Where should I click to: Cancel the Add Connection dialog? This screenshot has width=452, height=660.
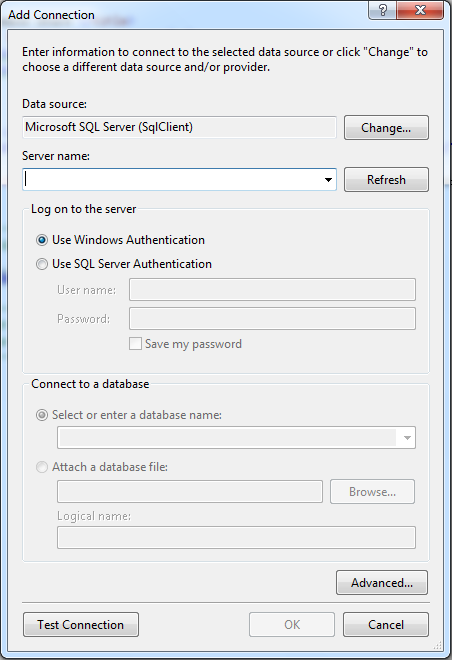pos(386,625)
